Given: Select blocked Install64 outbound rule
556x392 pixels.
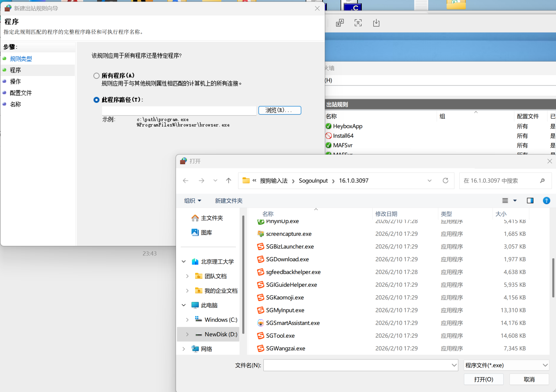Looking at the screenshot, I should click(343, 136).
